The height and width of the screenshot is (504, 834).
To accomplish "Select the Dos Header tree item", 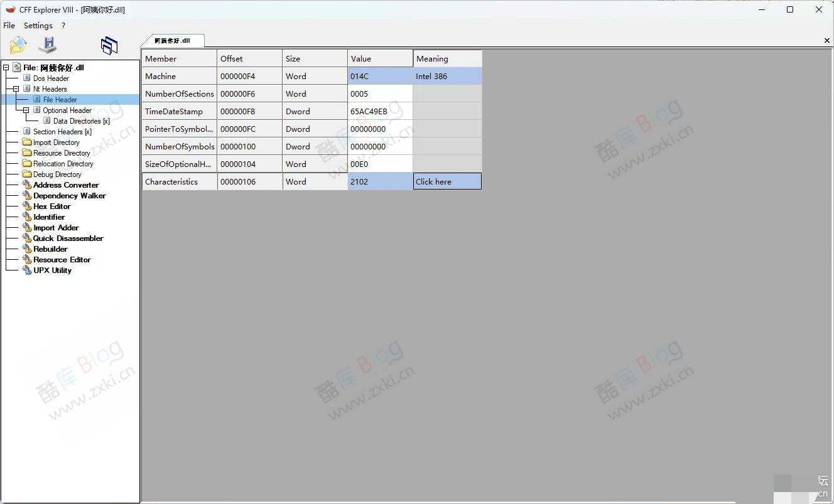I will pos(51,78).
